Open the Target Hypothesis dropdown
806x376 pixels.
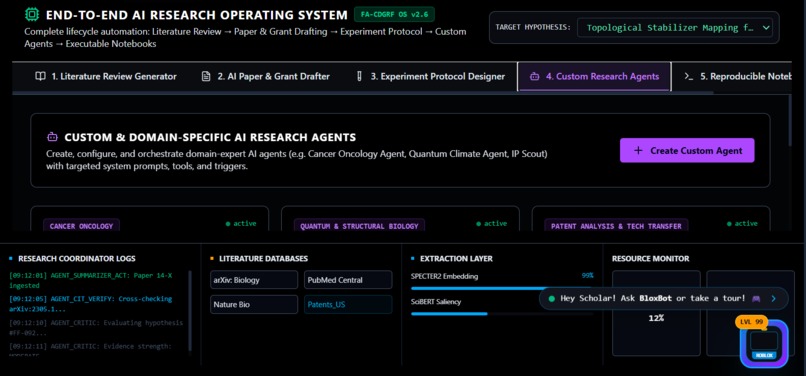(674, 27)
